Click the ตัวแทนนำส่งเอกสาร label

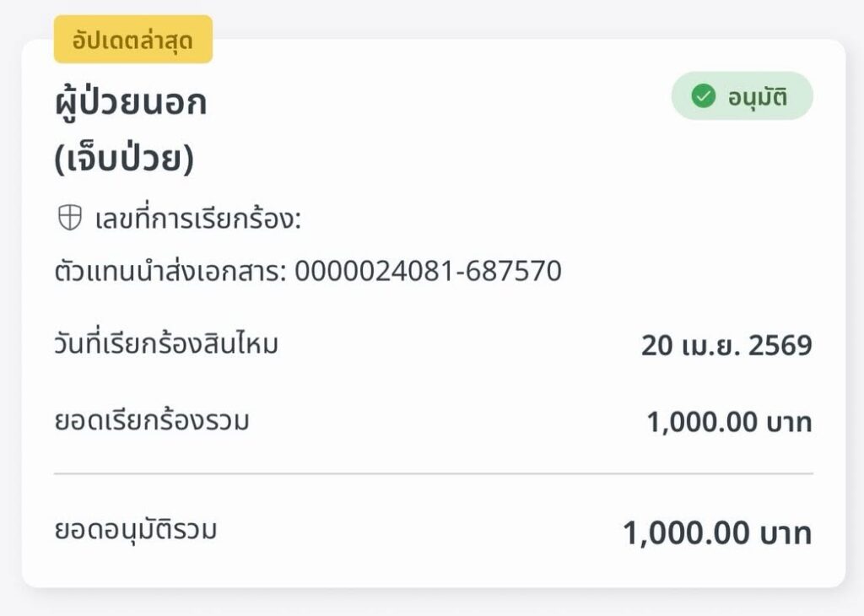tap(170, 271)
